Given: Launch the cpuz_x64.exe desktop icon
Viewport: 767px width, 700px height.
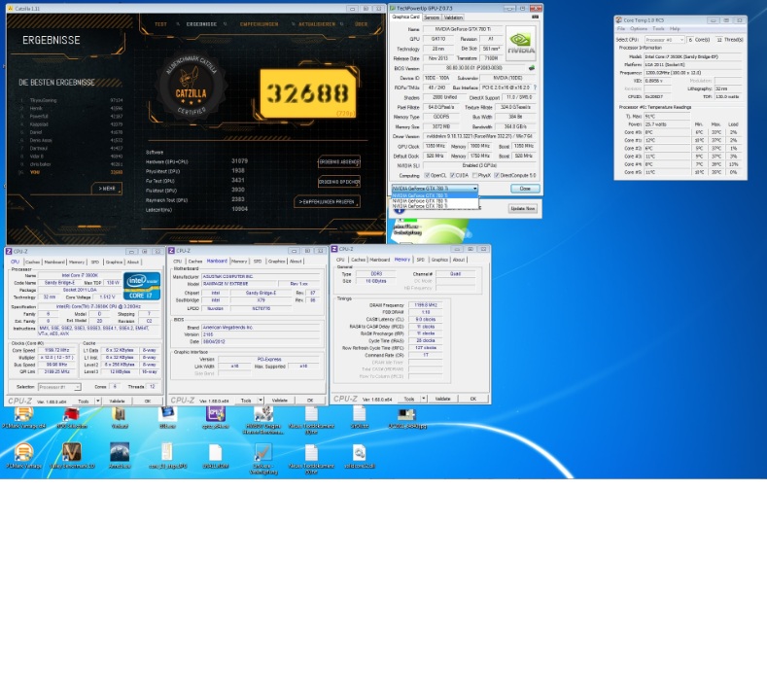Looking at the screenshot, I should [x=215, y=414].
